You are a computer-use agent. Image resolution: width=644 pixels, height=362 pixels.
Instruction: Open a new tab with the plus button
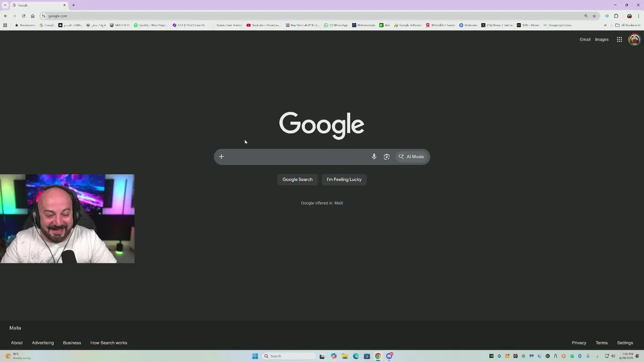tap(73, 5)
